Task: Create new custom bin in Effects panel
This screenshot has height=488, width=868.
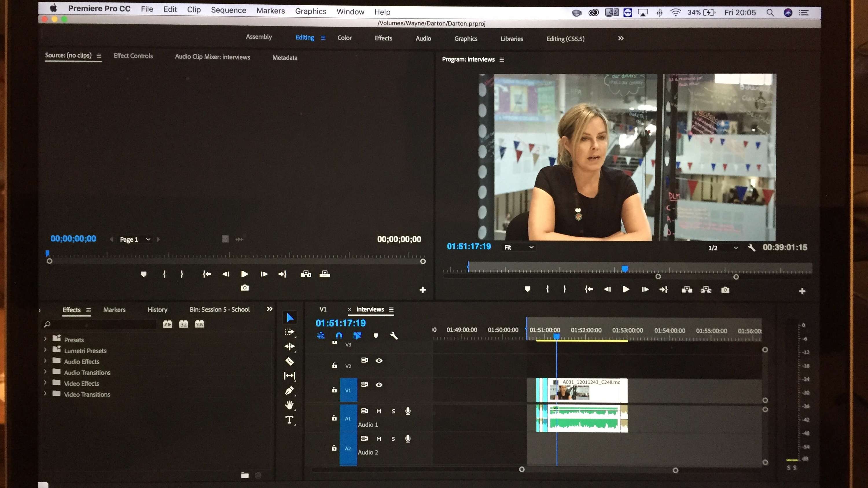Action: pyautogui.click(x=245, y=475)
